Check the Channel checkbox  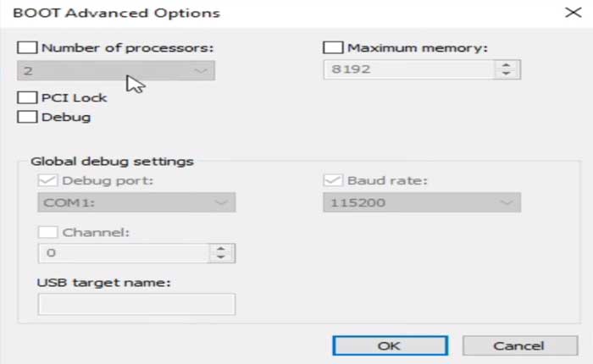click(47, 231)
